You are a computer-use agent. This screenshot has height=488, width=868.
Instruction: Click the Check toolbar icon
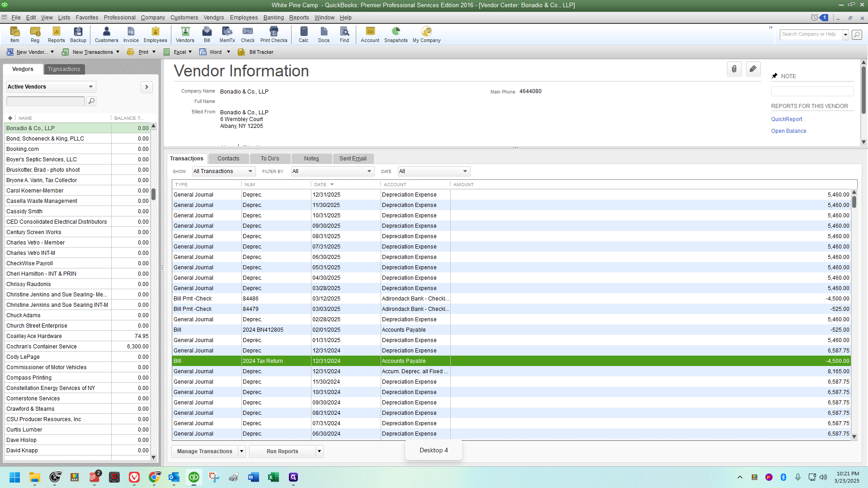click(x=248, y=34)
